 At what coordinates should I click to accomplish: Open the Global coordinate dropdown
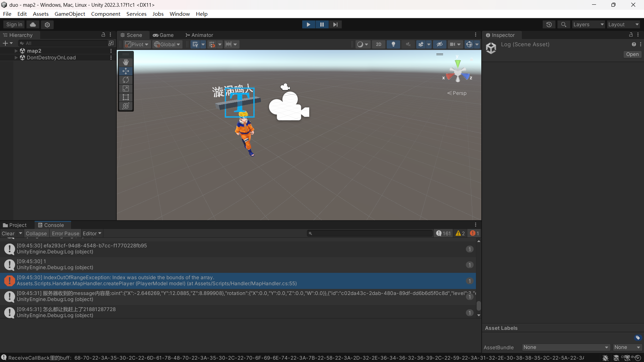point(167,44)
